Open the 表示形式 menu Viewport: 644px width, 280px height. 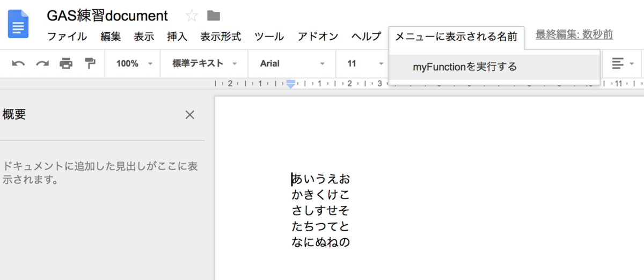point(221,36)
